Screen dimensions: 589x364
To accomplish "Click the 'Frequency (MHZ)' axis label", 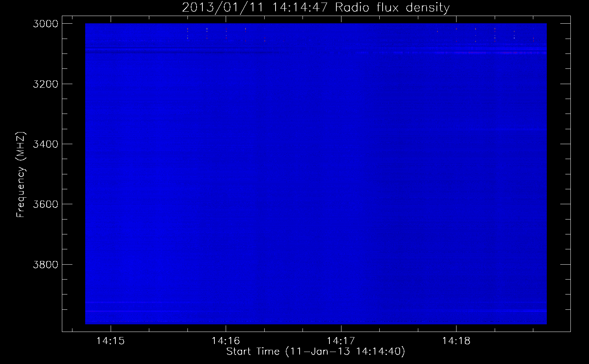I will [x=21, y=175].
